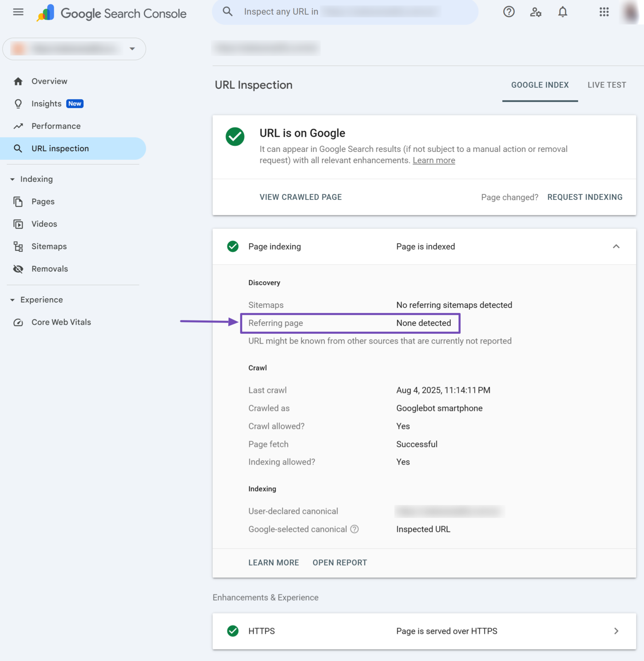Open the account profile avatar
The width and height of the screenshot is (644, 661).
(630, 12)
